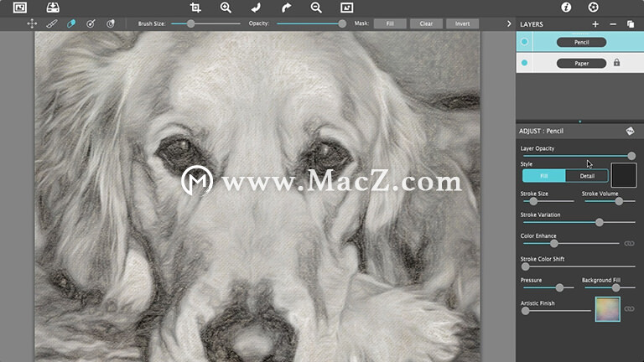Screen dimensions: 644x362
Task: Click the brush Opacity slider handle
Action: point(342,23)
